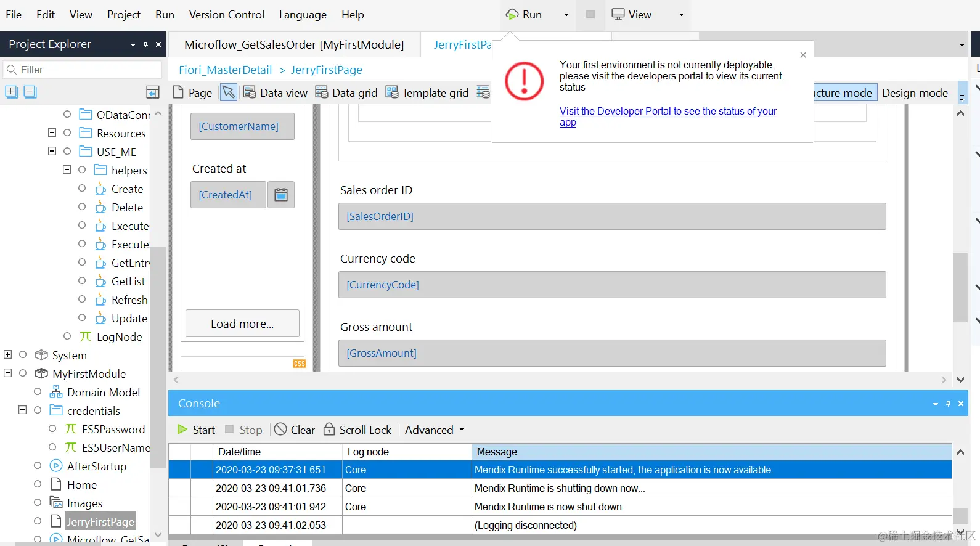Add a Template grid widget

(x=427, y=92)
